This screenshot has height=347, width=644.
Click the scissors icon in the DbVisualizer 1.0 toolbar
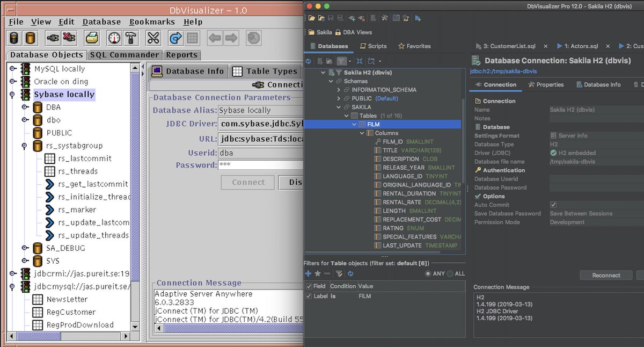(153, 38)
